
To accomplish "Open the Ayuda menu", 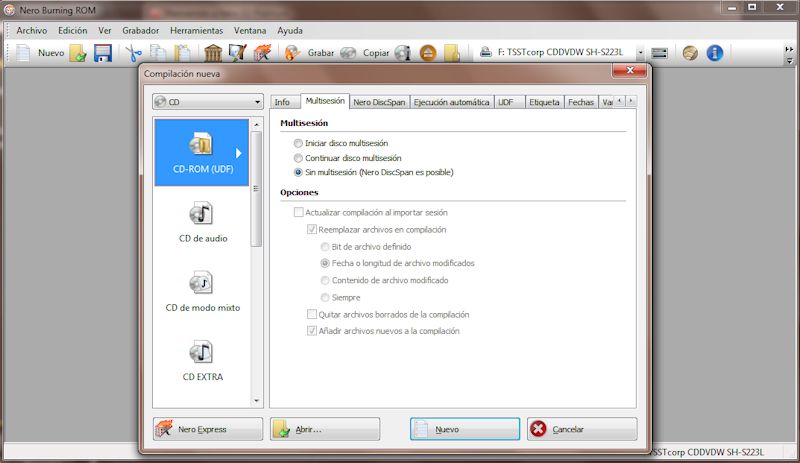I will [290, 31].
